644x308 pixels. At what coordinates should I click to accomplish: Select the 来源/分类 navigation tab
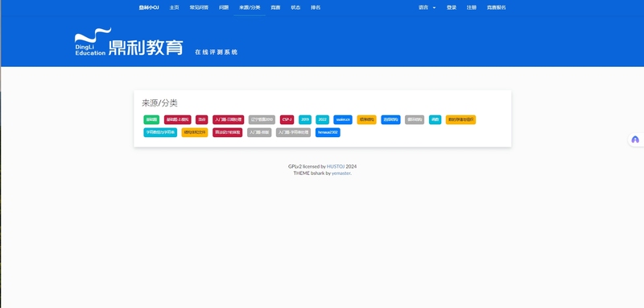250,7
